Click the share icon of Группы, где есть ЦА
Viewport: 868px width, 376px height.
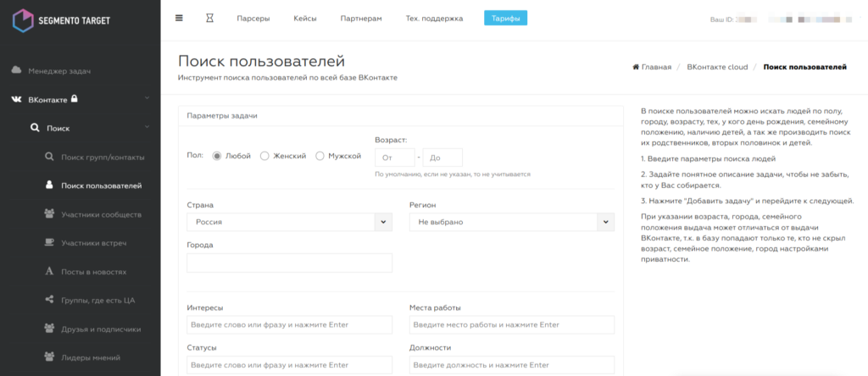(x=49, y=301)
